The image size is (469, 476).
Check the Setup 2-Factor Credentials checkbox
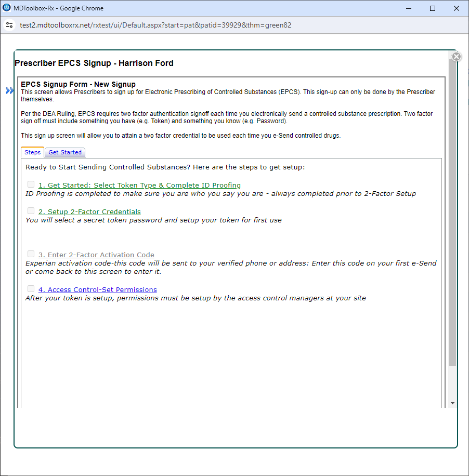click(31, 210)
